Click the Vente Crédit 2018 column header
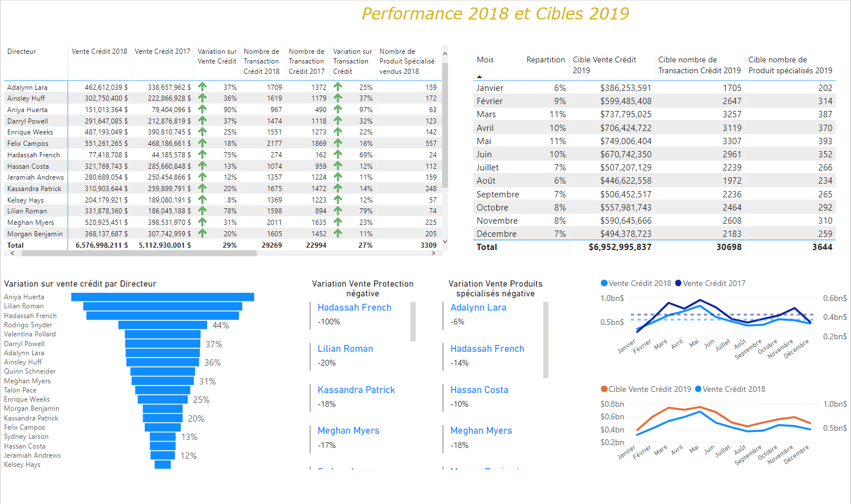Screen dimensions: 851x504 pyautogui.click(x=100, y=51)
